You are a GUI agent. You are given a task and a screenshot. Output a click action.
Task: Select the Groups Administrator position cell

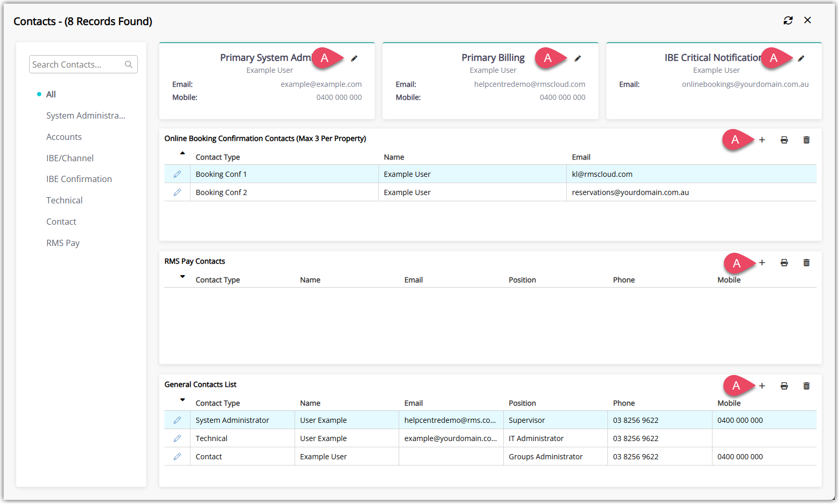click(555, 457)
